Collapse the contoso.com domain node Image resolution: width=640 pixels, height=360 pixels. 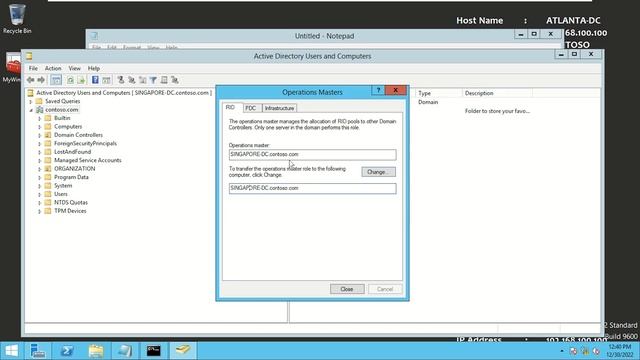click(x=31, y=110)
